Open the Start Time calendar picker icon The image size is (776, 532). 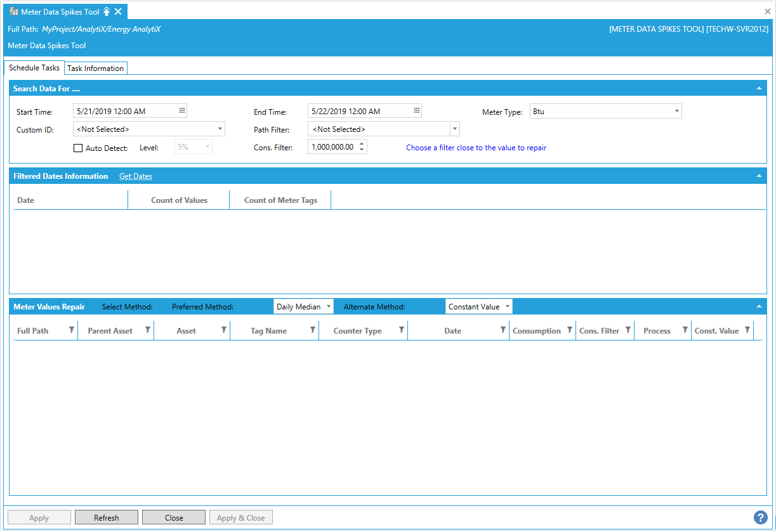(182, 111)
